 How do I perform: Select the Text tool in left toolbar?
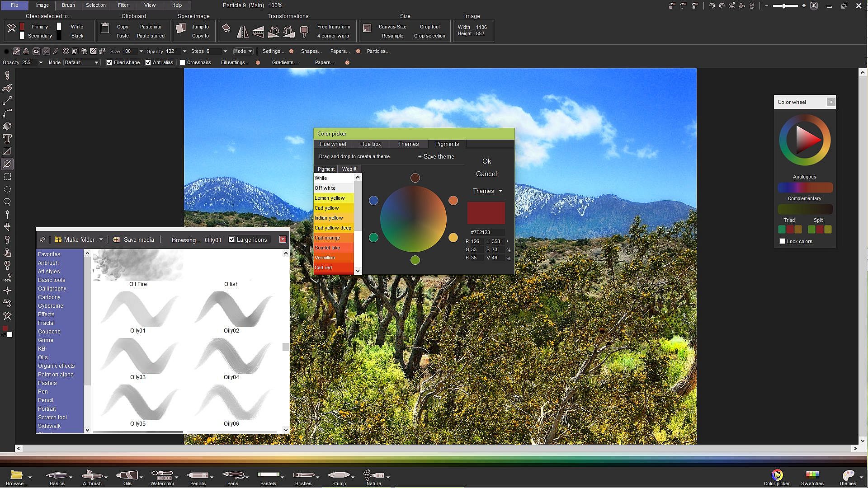tap(7, 139)
